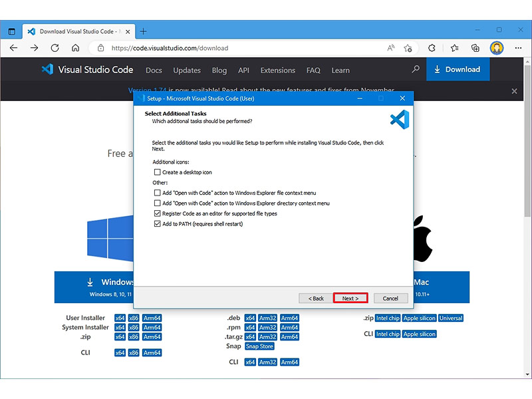Open the API page
The height and width of the screenshot is (399, 532).
point(243,70)
